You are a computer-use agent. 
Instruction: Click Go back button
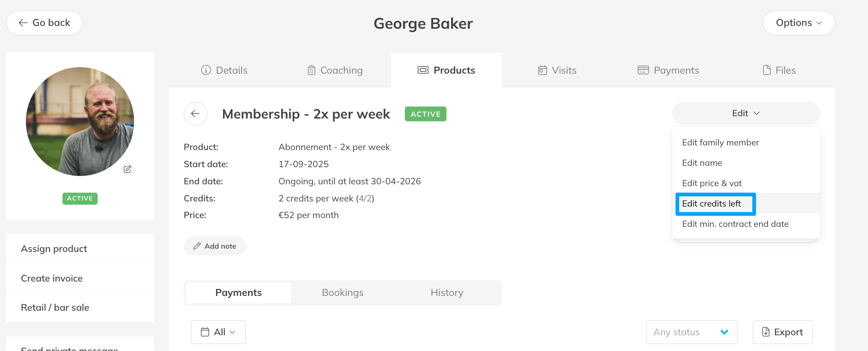44,23
